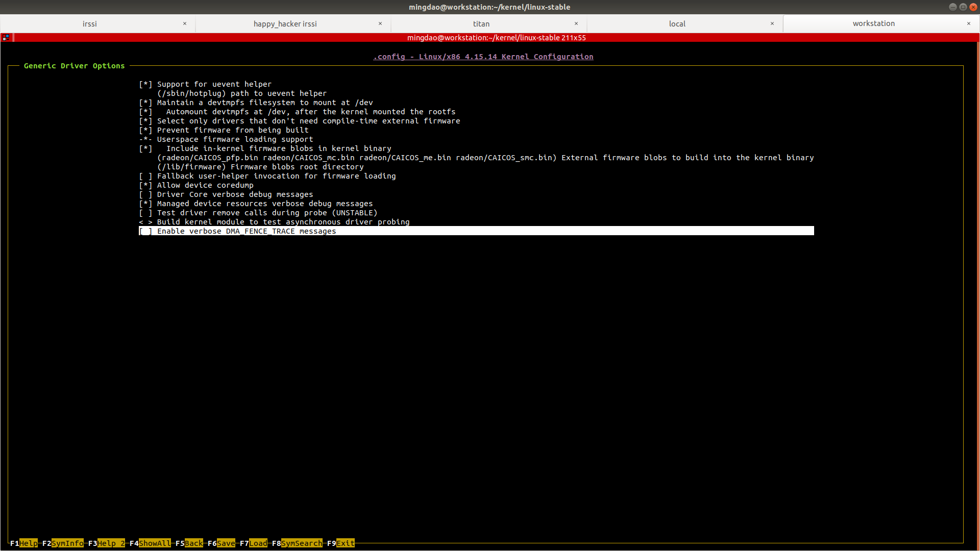Click the Generic Driver Options heading
980x551 pixels.
(75, 66)
